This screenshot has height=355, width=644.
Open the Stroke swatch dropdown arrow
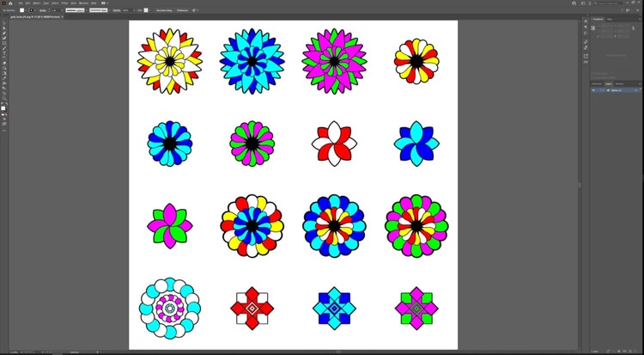click(35, 9)
